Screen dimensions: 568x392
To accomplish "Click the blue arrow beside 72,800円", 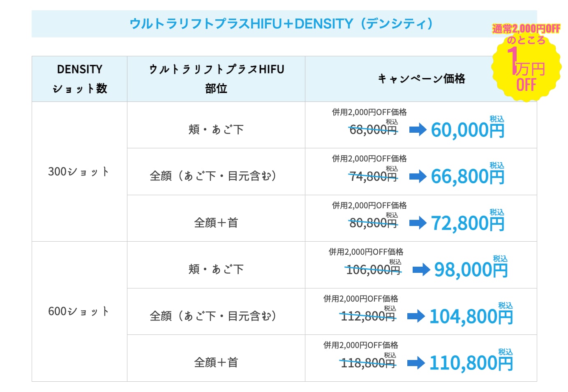I will pos(418,224).
